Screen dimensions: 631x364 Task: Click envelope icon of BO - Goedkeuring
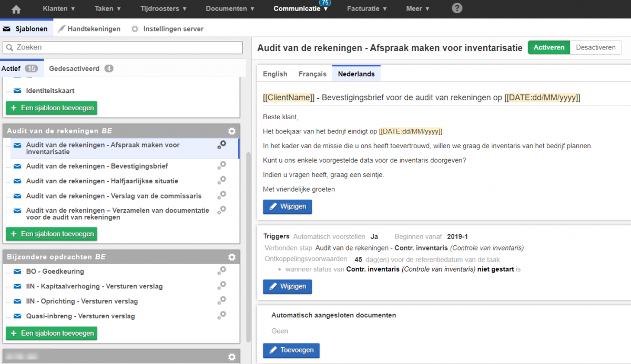tap(17, 272)
